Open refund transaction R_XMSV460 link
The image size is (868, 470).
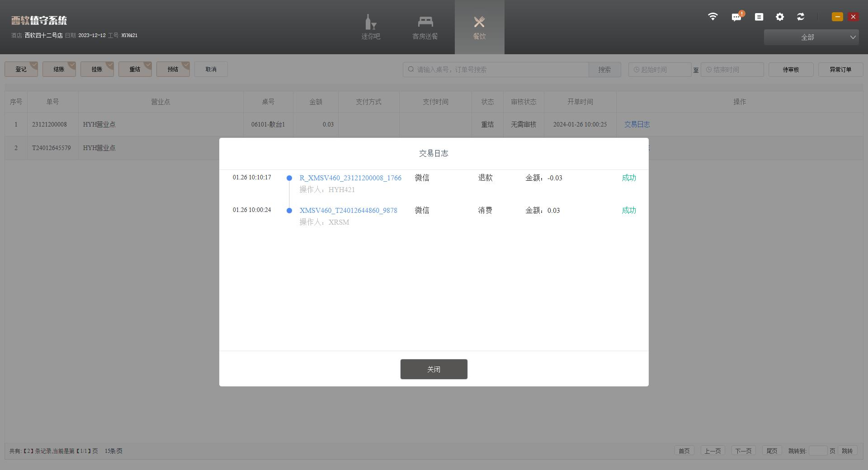point(350,178)
